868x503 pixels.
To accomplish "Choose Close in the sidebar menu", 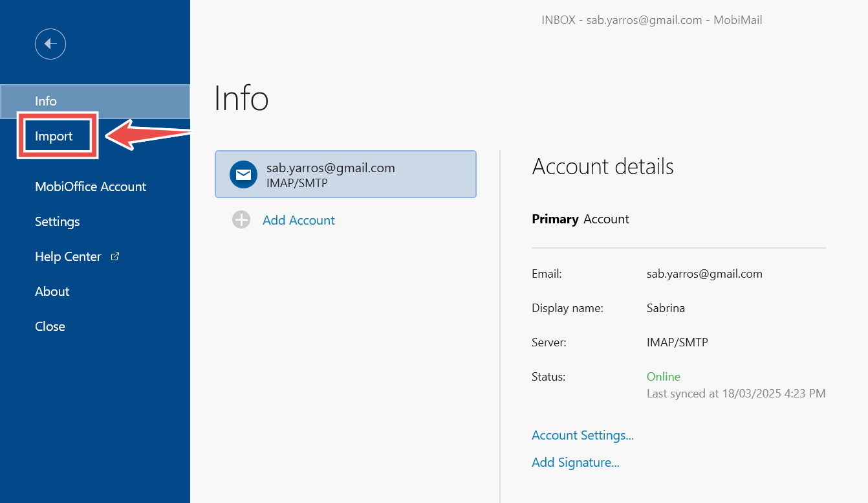I will click(x=50, y=326).
